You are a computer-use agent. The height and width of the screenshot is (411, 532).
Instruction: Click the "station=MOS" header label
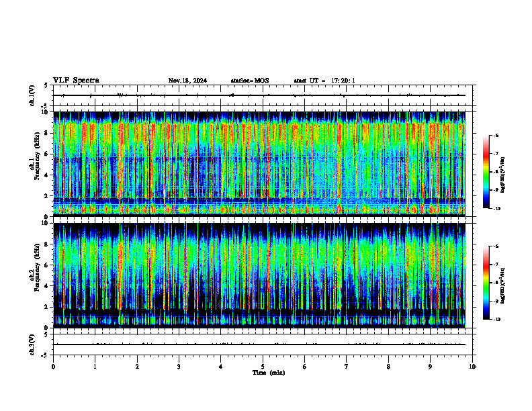point(250,81)
